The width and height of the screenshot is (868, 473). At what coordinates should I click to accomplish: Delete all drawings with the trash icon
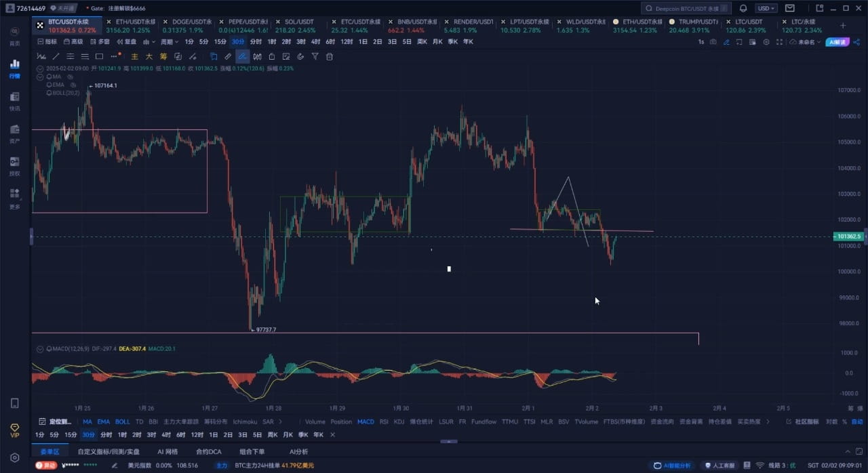coord(330,56)
